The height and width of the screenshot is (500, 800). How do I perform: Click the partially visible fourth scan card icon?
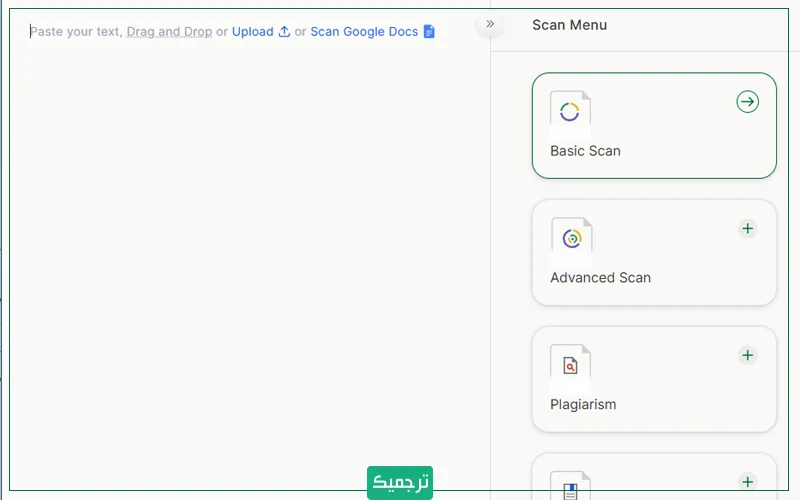pos(570,486)
